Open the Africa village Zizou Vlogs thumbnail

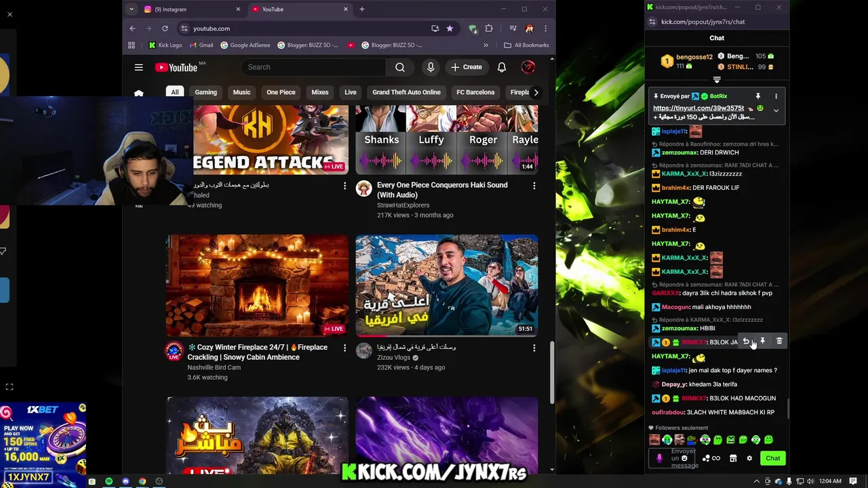coord(447,285)
